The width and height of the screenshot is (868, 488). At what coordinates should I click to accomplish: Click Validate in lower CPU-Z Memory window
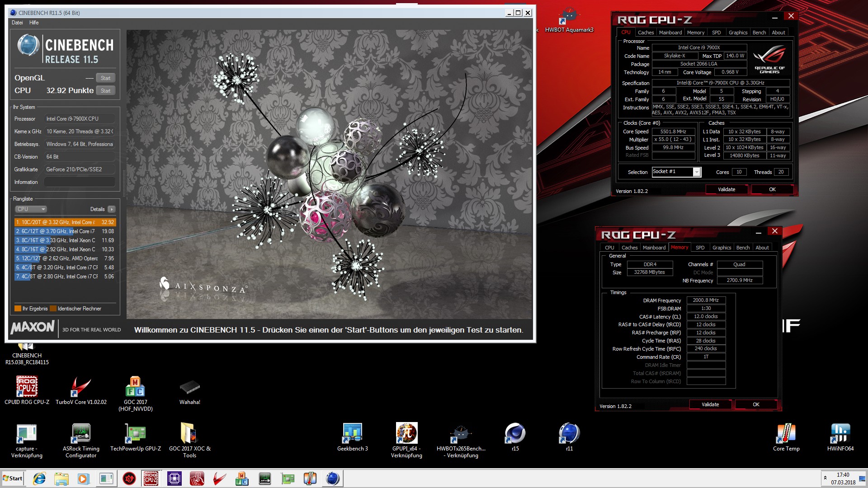(710, 405)
